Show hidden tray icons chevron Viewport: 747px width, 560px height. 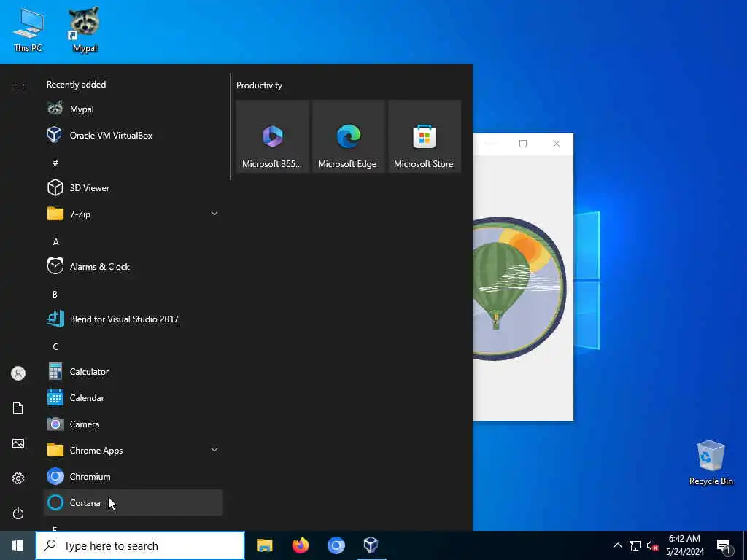click(617, 545)
